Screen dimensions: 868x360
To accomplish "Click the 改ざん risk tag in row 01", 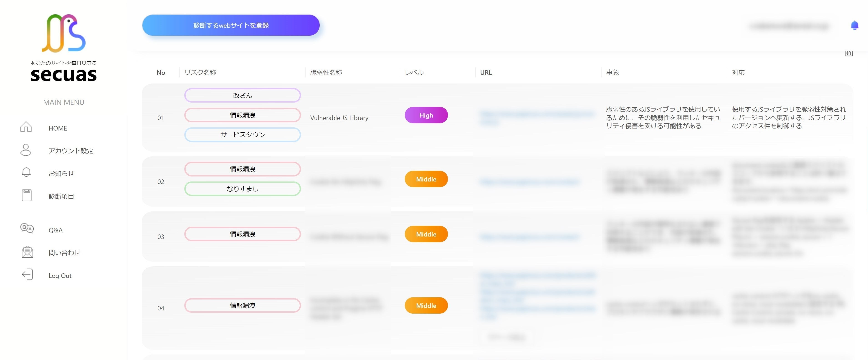I will [242, 95].
